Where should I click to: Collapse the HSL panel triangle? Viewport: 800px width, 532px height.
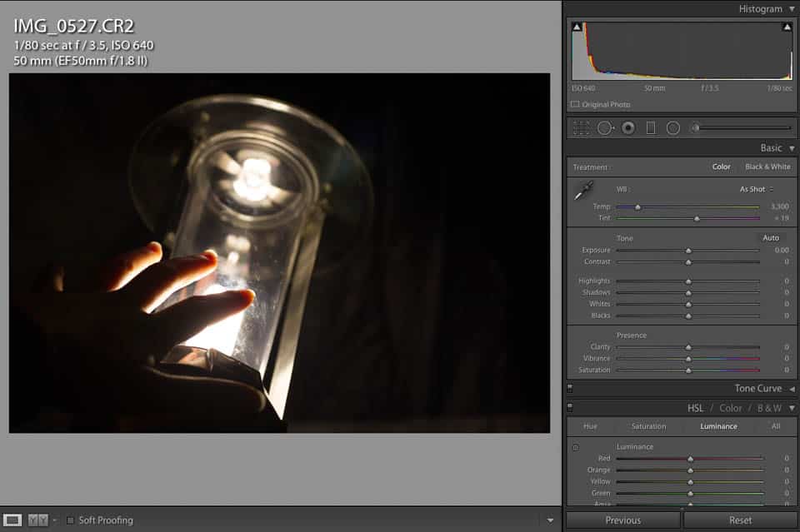click(x=792, y=408)
